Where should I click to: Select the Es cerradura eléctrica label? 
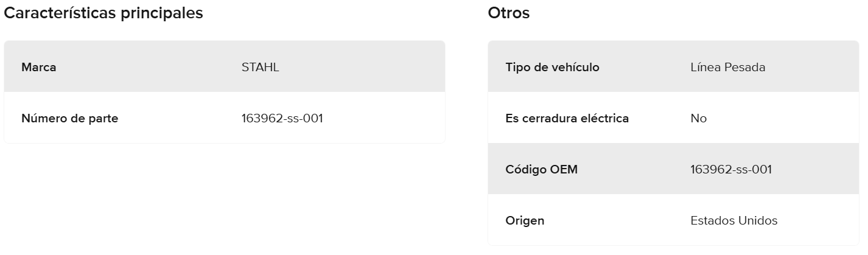(567, 119)
